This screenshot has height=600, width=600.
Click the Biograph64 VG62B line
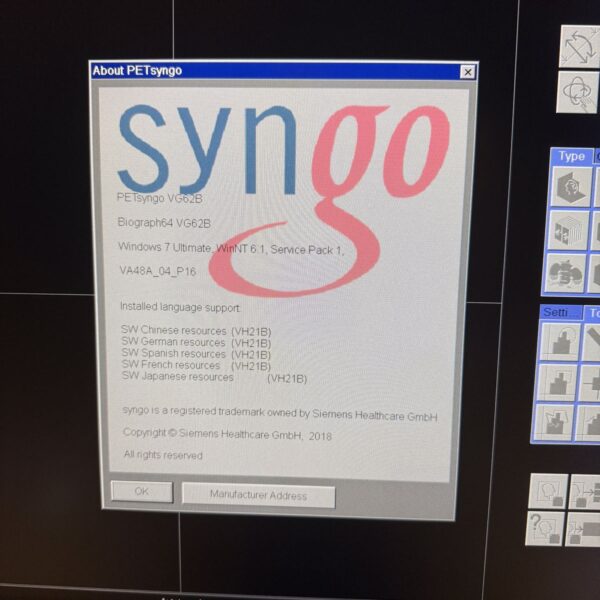point(164,223)
